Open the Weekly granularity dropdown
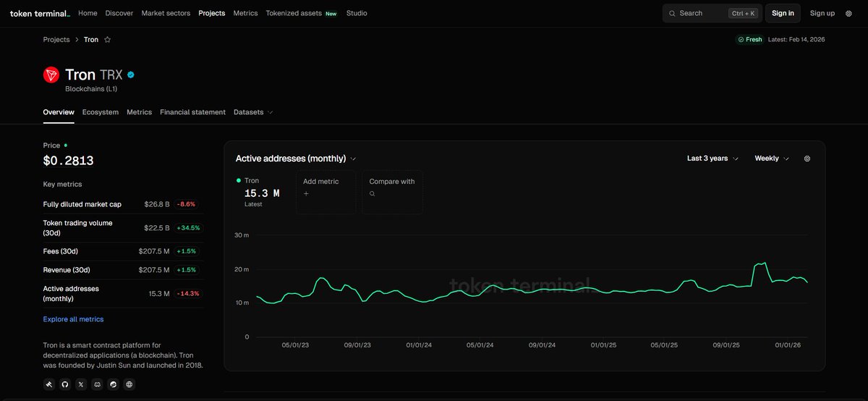This screenshot has width=868, height=401. pos(772,159)
